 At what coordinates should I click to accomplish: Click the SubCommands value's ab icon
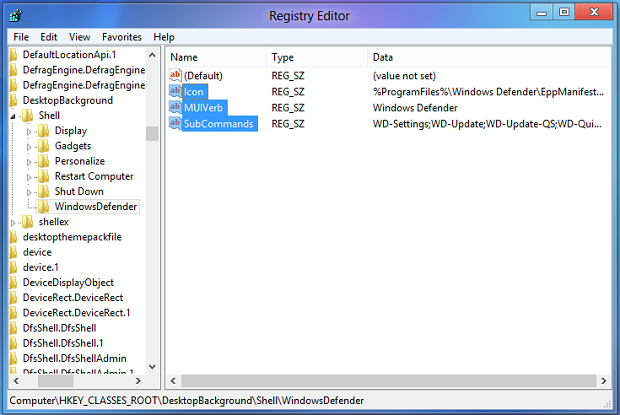pyautogui.click(x=175, y=123)
